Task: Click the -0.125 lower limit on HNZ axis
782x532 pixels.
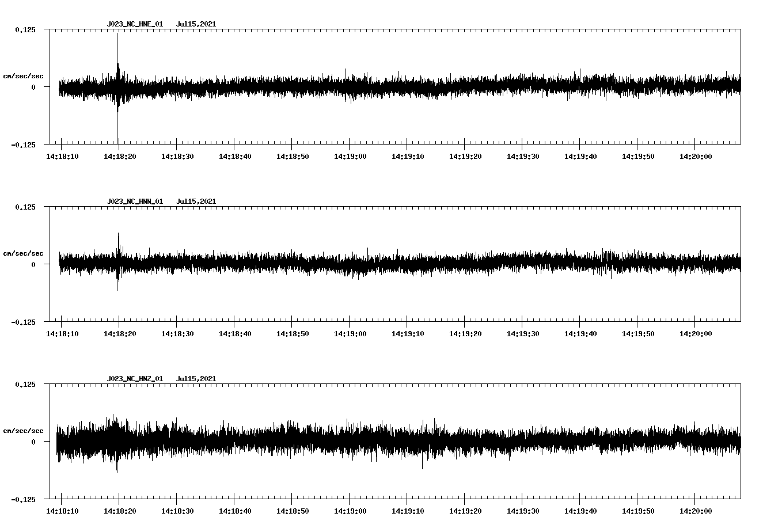Action: click(x=23, y=499)
